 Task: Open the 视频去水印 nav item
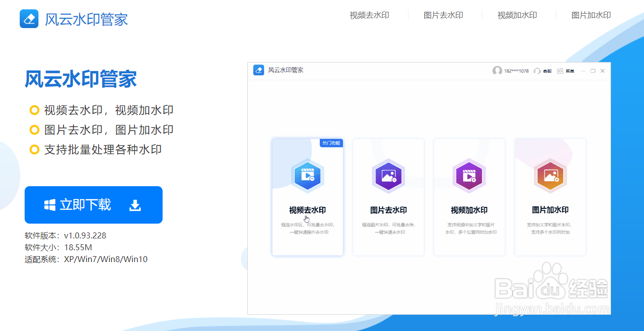(370, 15)
